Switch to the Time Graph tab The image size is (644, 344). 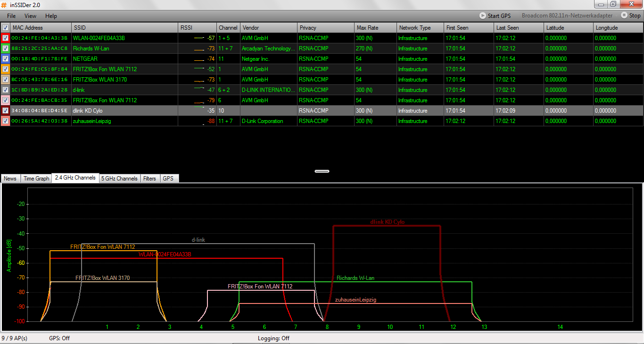36,179
